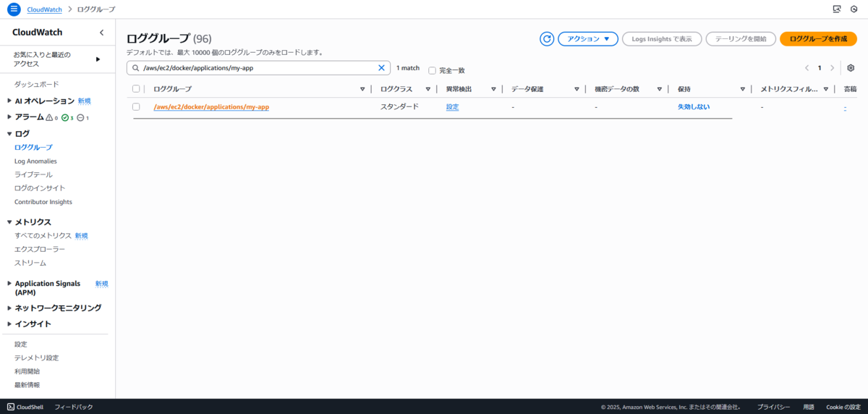Expand お気に入りと最近のアクセス flyout
The height and width of the screenshot is (414, 868).
pyautogui.click(x=98, y=59)
